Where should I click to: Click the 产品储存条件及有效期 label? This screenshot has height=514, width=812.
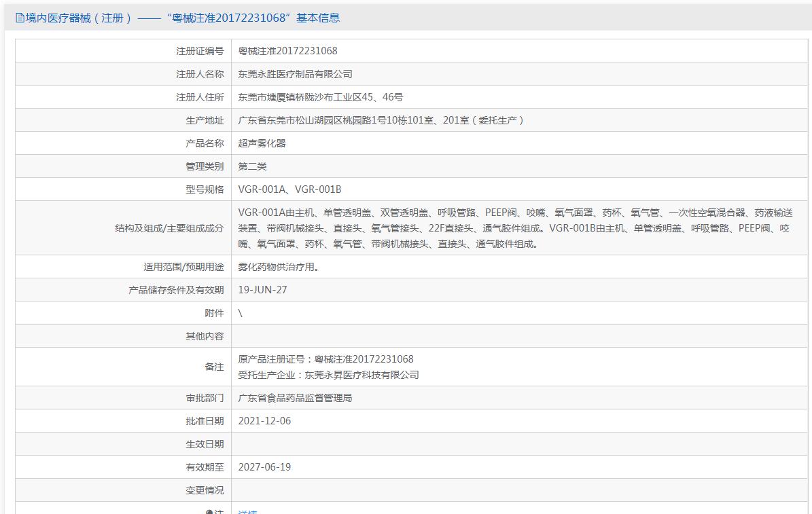[176, 290]
